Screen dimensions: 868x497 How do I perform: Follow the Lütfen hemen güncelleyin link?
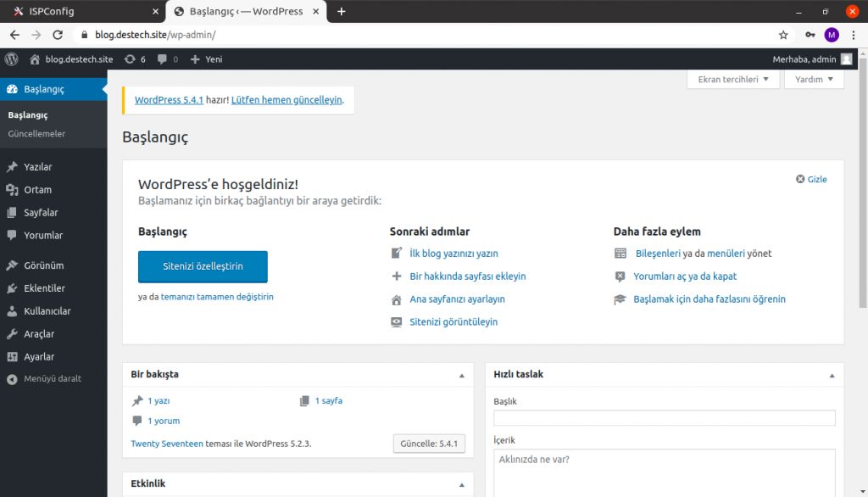287,100
